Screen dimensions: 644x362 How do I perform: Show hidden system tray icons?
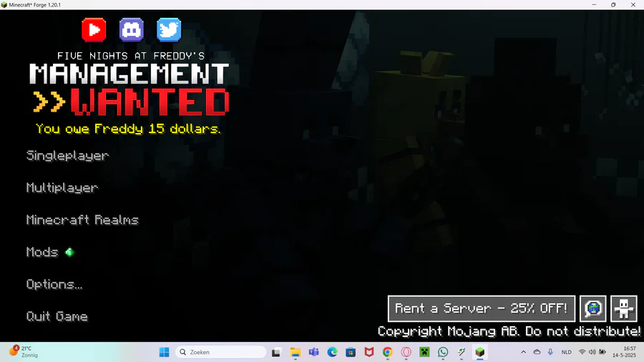click(523, 352)
